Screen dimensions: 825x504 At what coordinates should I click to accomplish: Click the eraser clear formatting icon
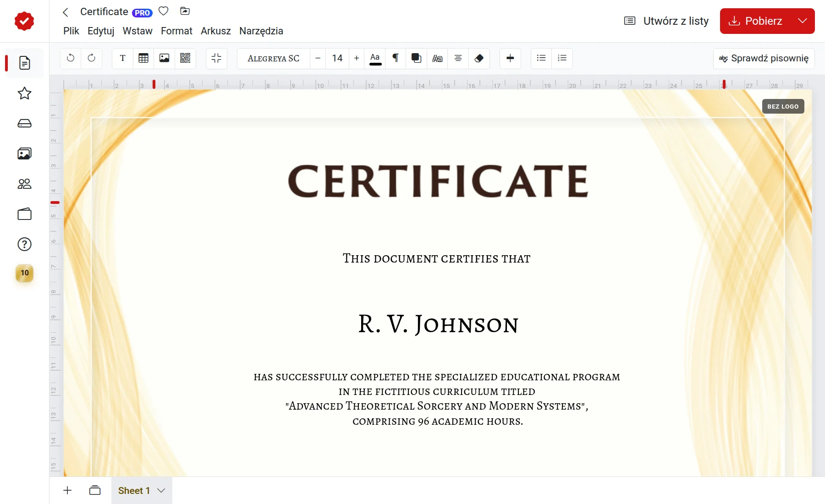click(x=479, y=58)
